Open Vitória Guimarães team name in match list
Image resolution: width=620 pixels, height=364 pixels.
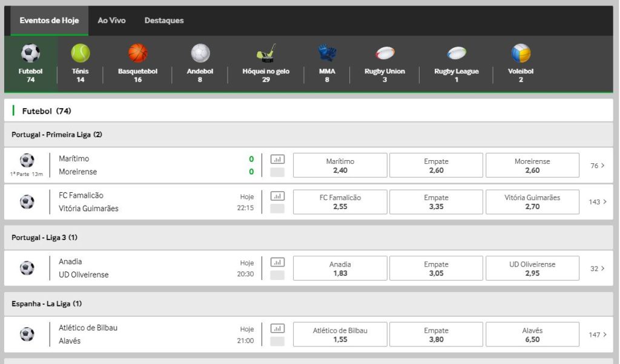point(88,209)
